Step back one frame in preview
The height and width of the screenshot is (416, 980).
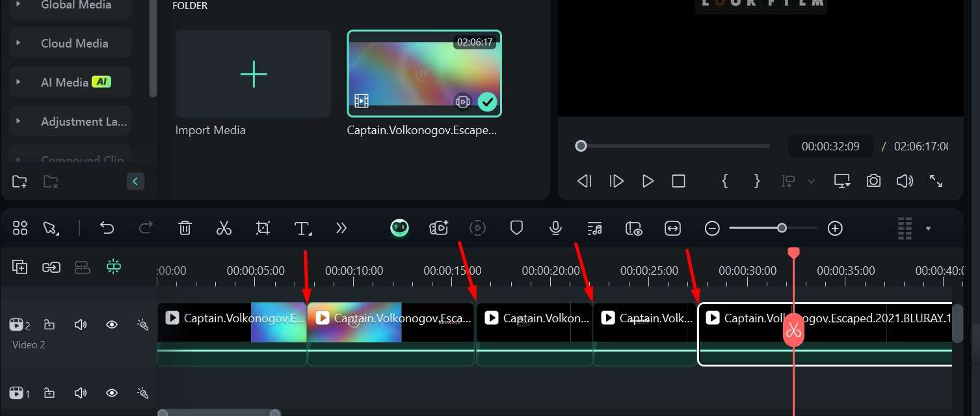pos(584,181)
